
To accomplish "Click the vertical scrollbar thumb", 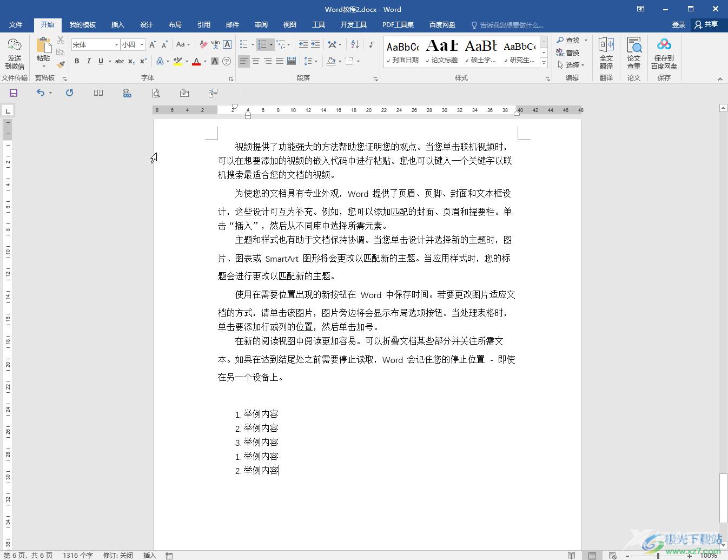I will click(723, 498).
